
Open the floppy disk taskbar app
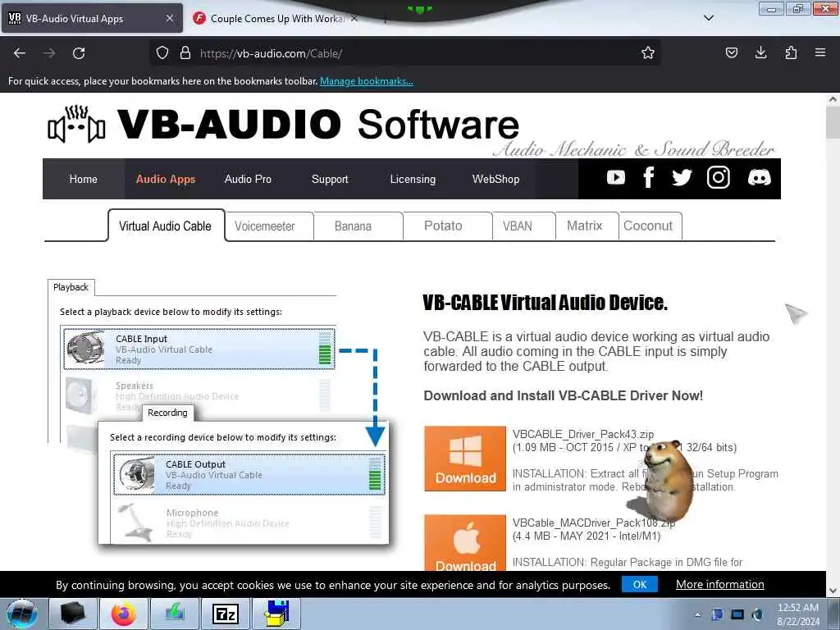click(x=276, y=614)
